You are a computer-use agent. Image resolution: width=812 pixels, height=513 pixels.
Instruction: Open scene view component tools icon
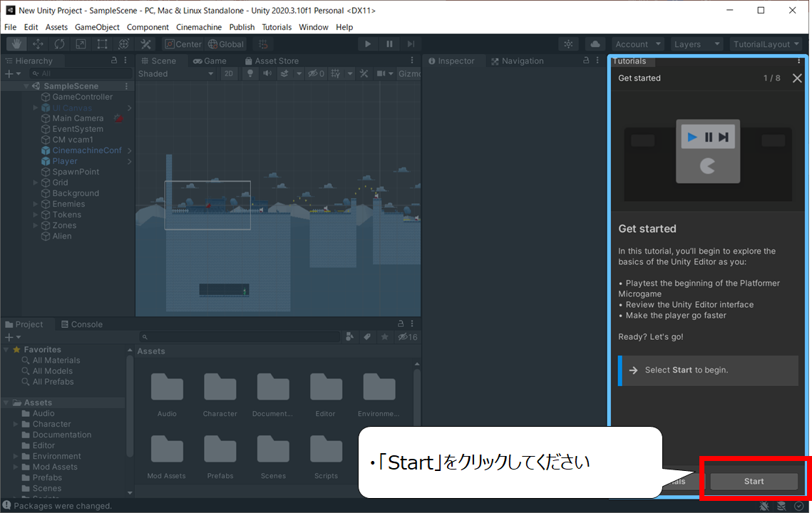pyautogui.click(x=364, y=73)
